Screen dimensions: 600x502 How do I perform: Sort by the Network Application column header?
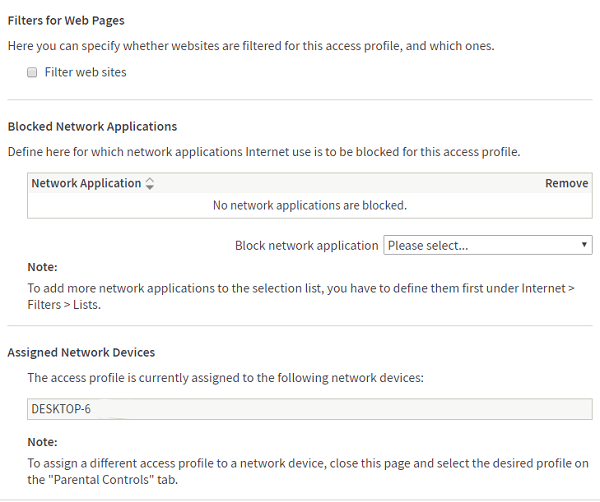tap(86, 184)
